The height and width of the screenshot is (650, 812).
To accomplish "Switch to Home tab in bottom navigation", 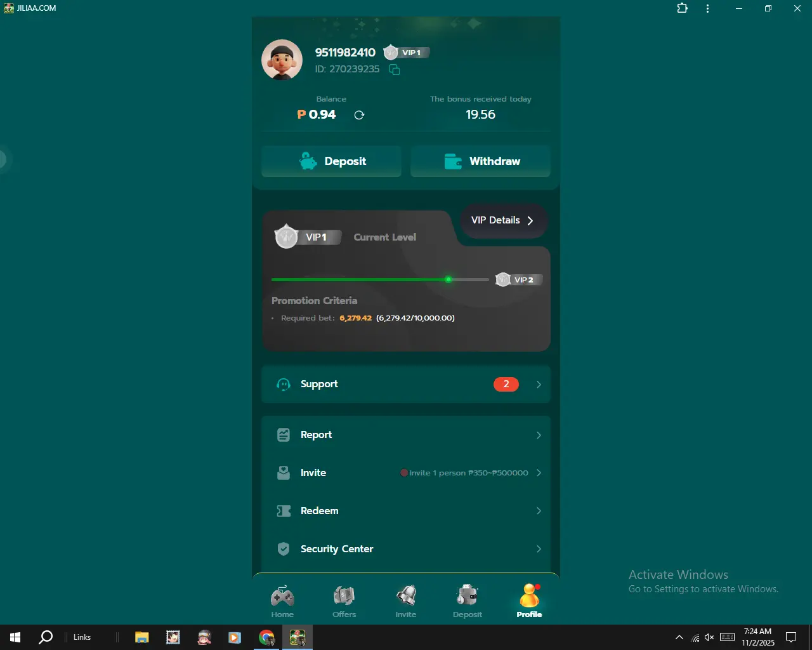I will coord(282,601).
